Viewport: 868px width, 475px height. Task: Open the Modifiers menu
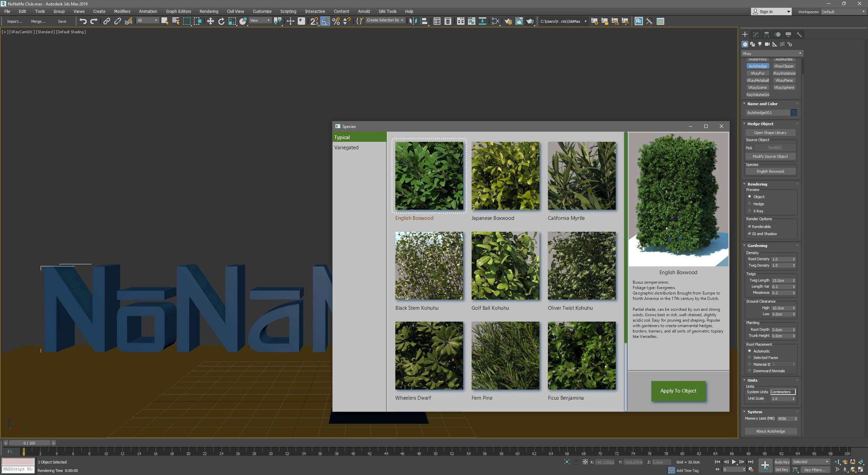pyautogui.click(x=122, y=11)
